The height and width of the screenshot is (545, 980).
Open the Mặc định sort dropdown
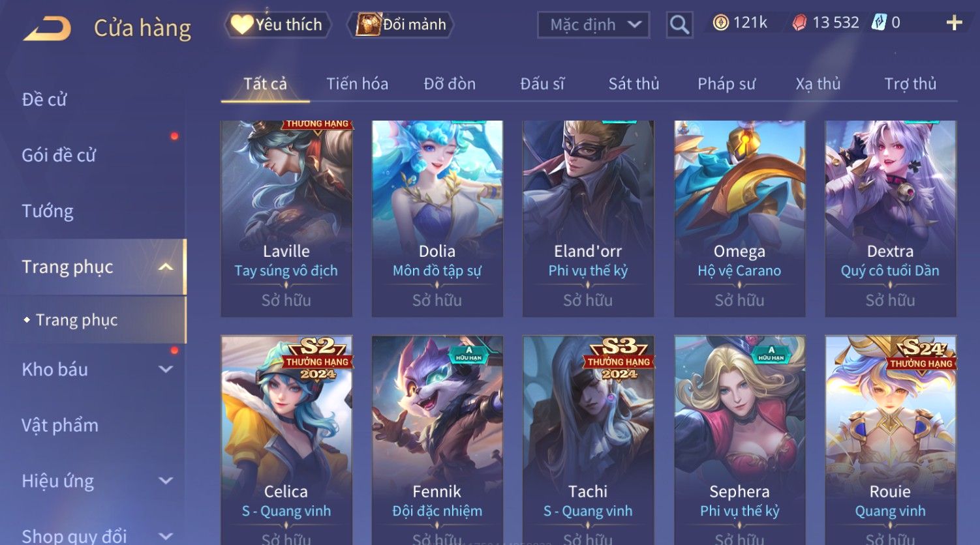point(593,25)
